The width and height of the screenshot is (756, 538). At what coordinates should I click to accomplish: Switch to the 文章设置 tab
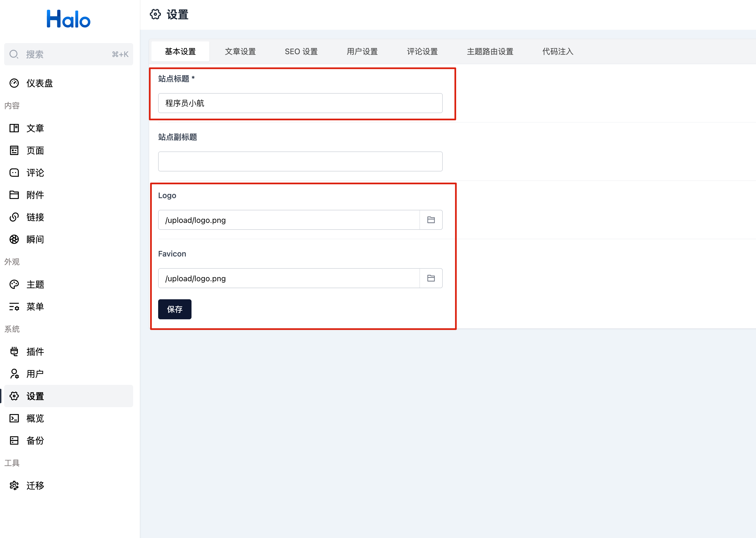tap(240, 51)
